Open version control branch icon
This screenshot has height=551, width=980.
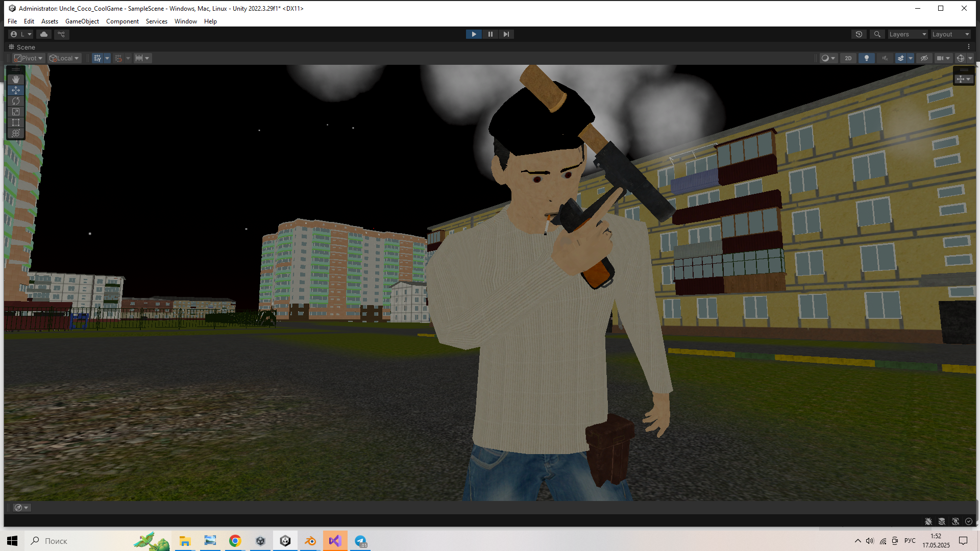point(61,34)
